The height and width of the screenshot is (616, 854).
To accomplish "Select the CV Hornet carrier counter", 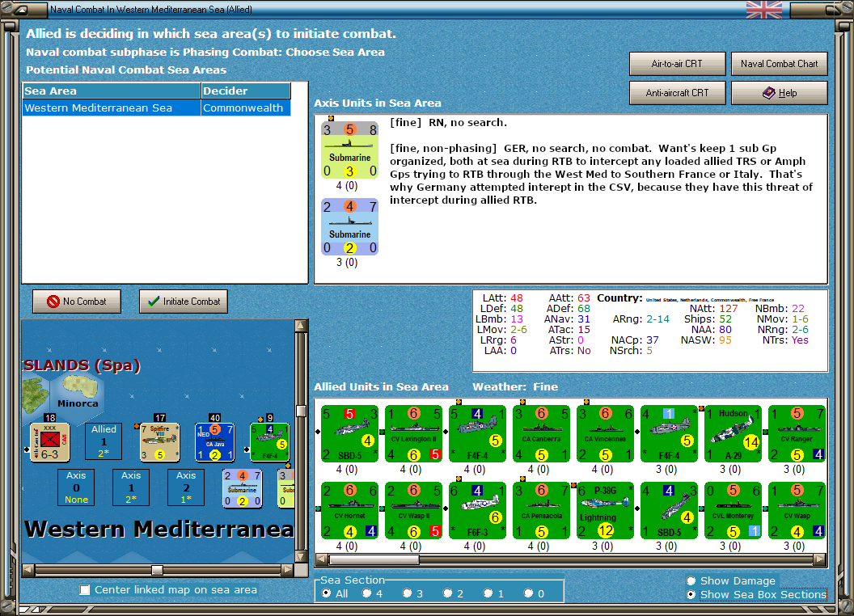I will point(349,510).
